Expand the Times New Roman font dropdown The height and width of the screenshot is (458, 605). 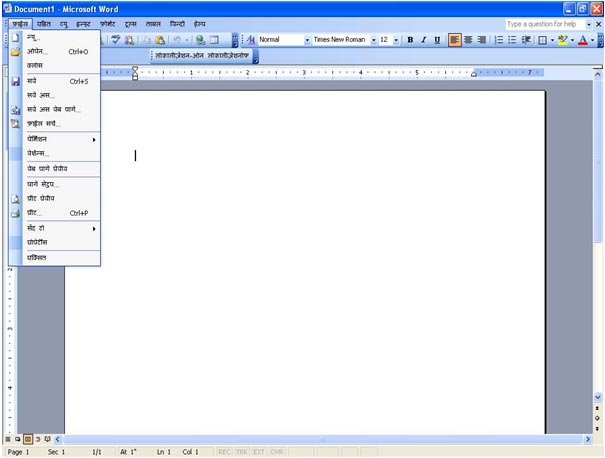click(373, 40)
